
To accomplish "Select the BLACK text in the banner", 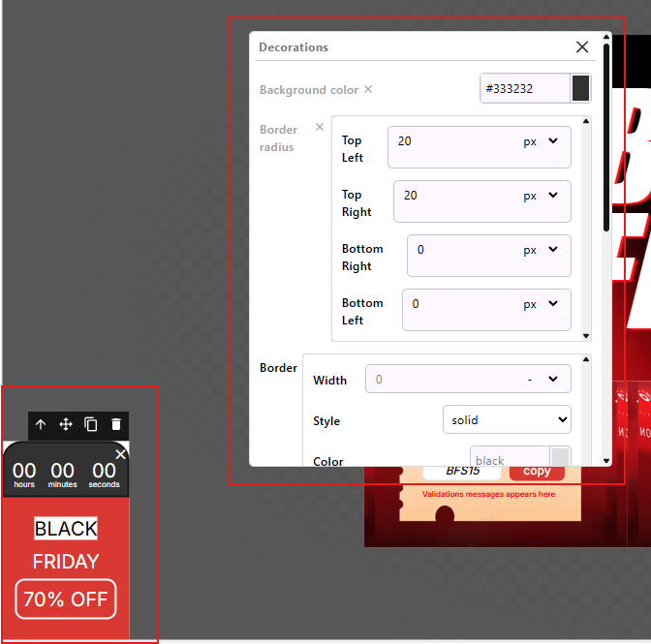I will 66,529.
